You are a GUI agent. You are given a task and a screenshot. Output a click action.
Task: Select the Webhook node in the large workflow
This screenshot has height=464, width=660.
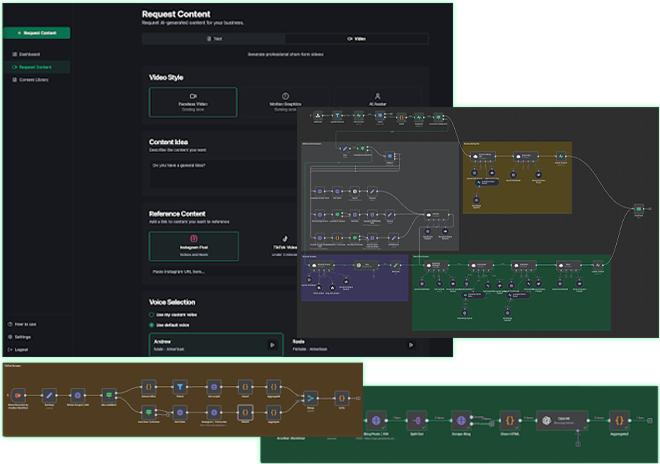tap(318, 115)
